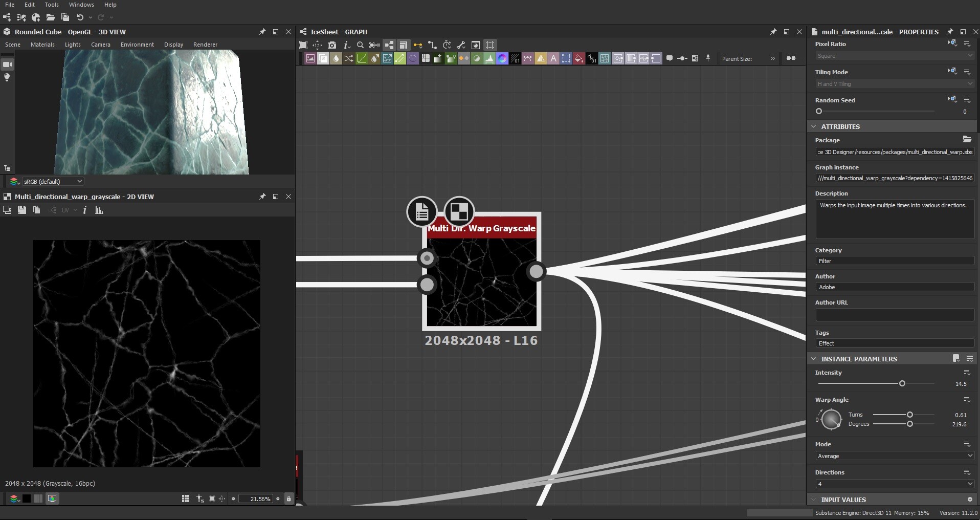Open the Tools menu
Screen dimensions: 980x520
coord(52,5)
